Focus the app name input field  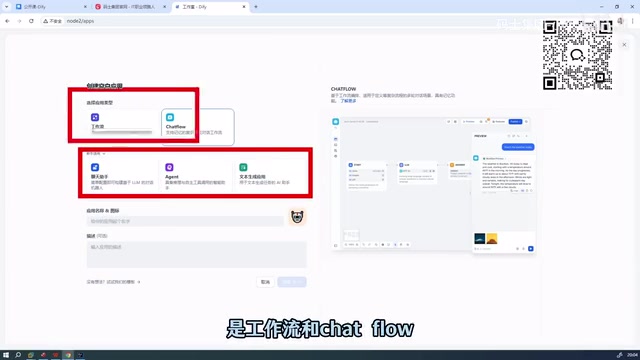(185, 221)
